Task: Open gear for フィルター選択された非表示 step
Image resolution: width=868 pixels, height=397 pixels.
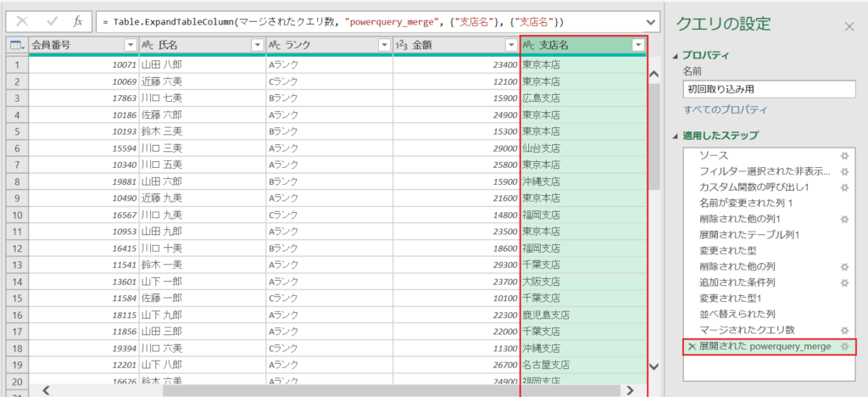Action: tap(844, 171)
